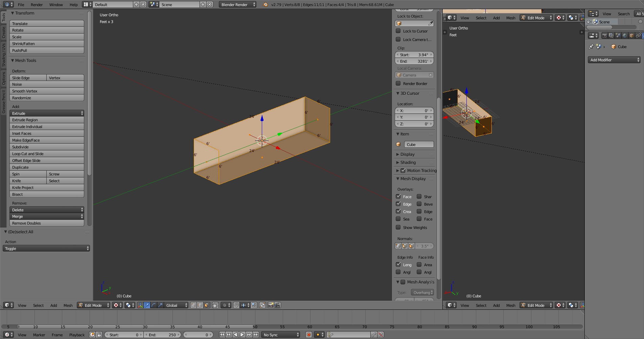
Task: Click the Inset Faces button
Action: coord(47,133)
